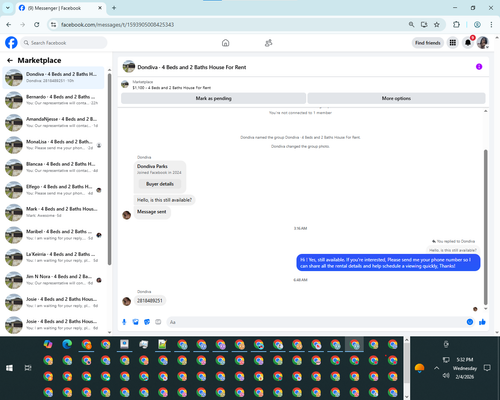Send a thumbs-up like
This screenshot has width=500, height=400.
[482, 322]
